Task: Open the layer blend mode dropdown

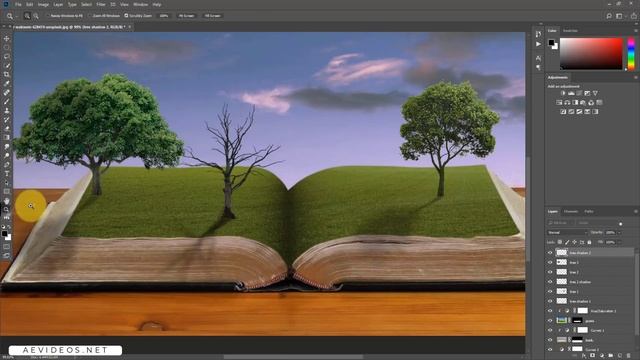Action: (x=567, y=233)
